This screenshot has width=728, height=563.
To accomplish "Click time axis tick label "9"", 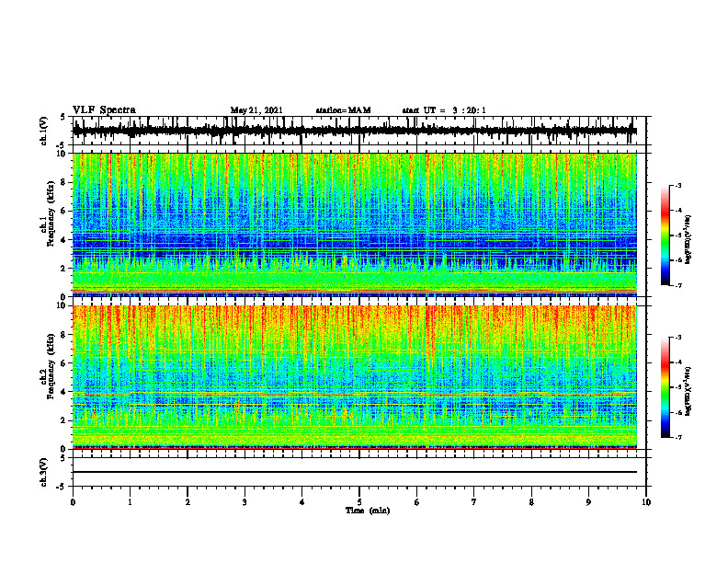I will pyautogui.click(x=588, y=502).
